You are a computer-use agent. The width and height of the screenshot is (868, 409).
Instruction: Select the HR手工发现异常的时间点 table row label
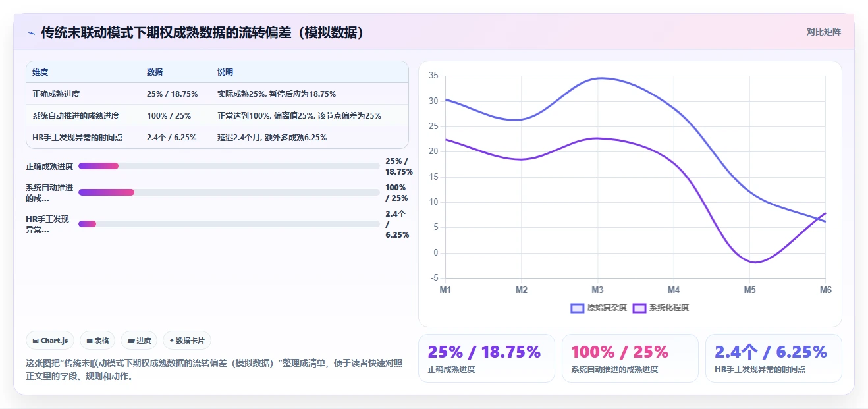click(x=77, y=138)
